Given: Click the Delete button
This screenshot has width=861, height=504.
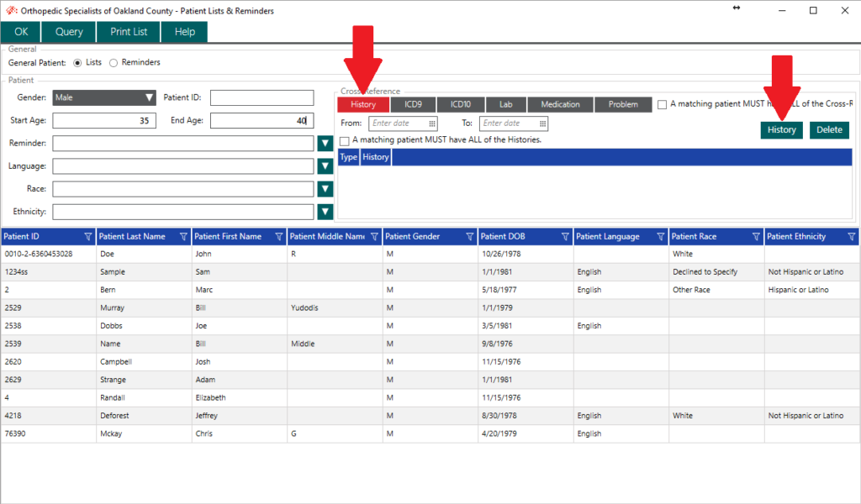Looking at the screenshot, I should click(x=829, y=130).
